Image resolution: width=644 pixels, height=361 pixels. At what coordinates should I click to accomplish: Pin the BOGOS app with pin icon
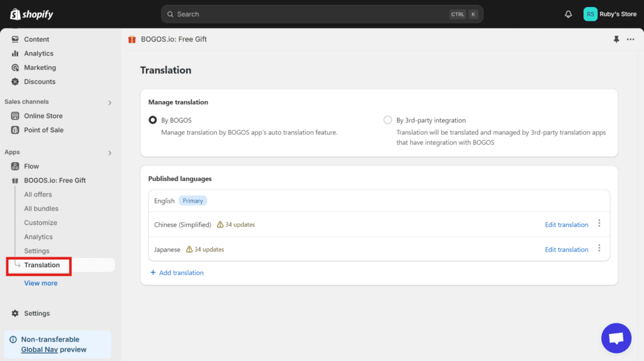coord(616,39)
